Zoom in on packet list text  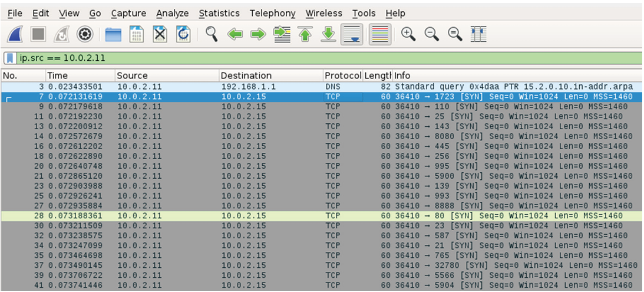(408, 34)
